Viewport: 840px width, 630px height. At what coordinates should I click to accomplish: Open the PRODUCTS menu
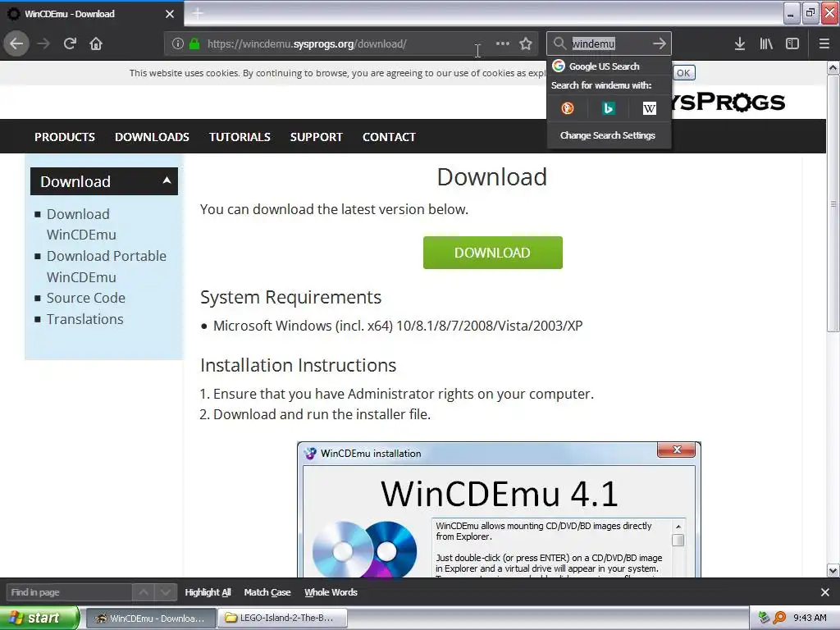65,137
